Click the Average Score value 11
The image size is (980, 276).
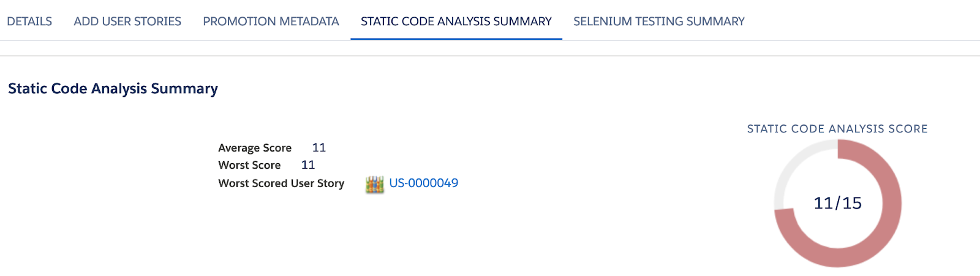click(319, 148)
